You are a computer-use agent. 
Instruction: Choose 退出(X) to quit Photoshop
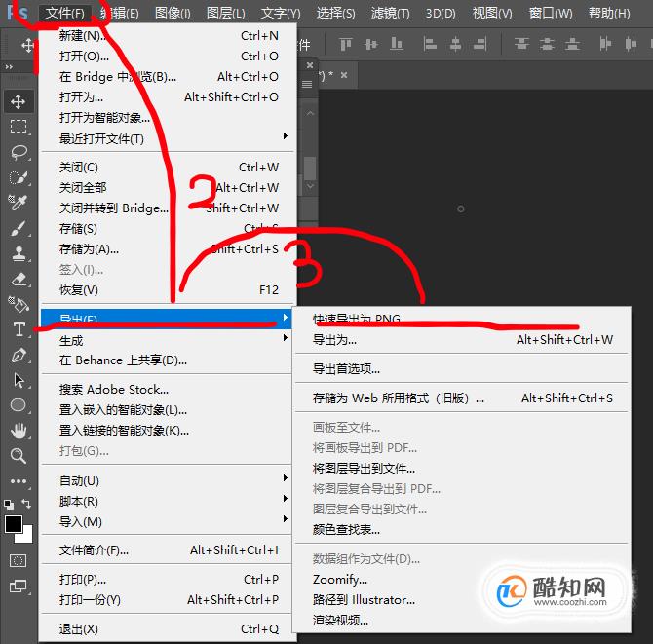tap(169, 629)
